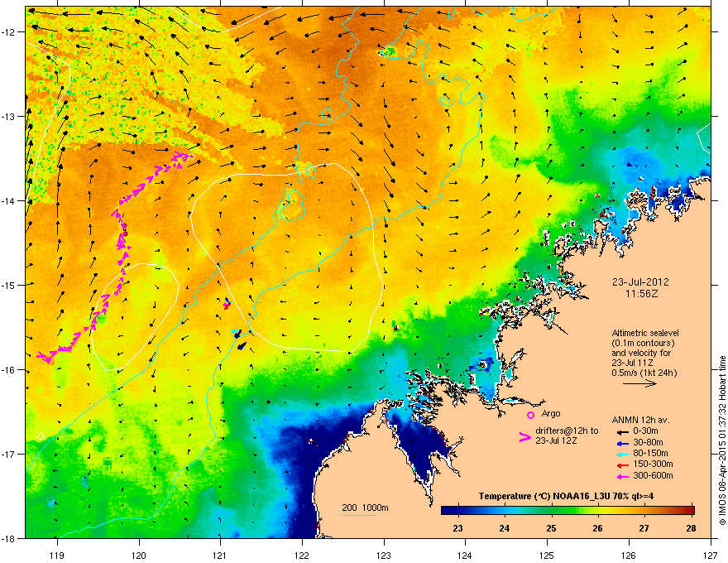Click the temperature color bar at 26
Image resolution: width=728 pixels, height=563 pixels.
(x=597, y=511)
